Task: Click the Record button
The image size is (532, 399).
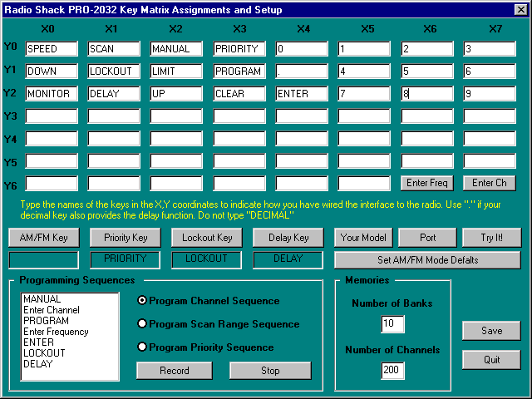Action: coord(175,371)
